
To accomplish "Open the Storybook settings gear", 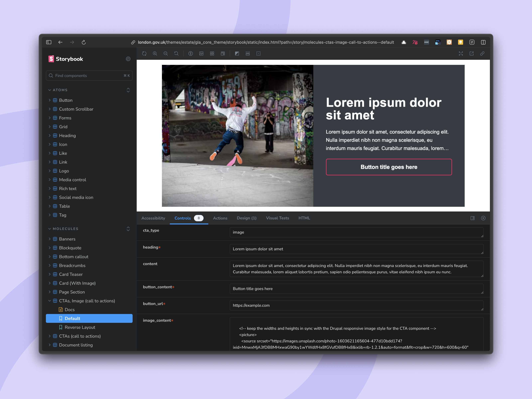I will tap(128, 59).
